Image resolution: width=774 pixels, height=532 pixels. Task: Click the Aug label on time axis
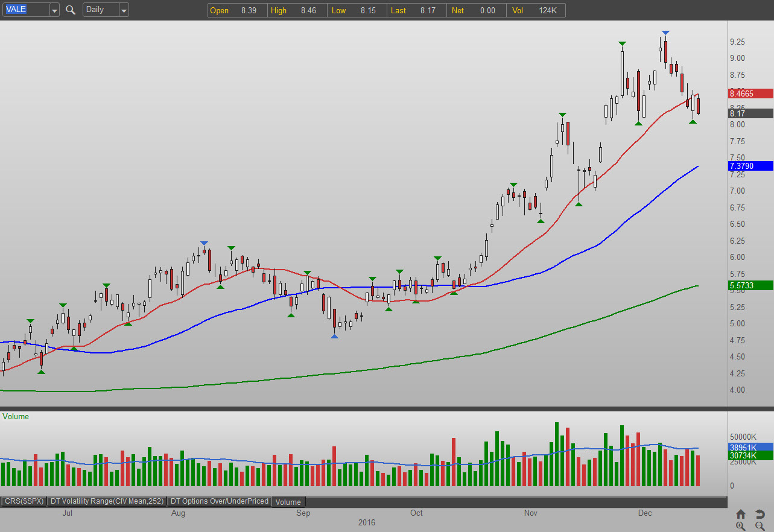pyautogui.click(x=178, y=513)
